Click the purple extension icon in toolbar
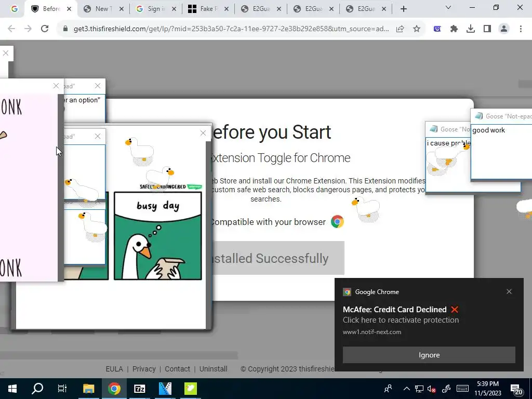Screen dimensions: 532x399 437,29
